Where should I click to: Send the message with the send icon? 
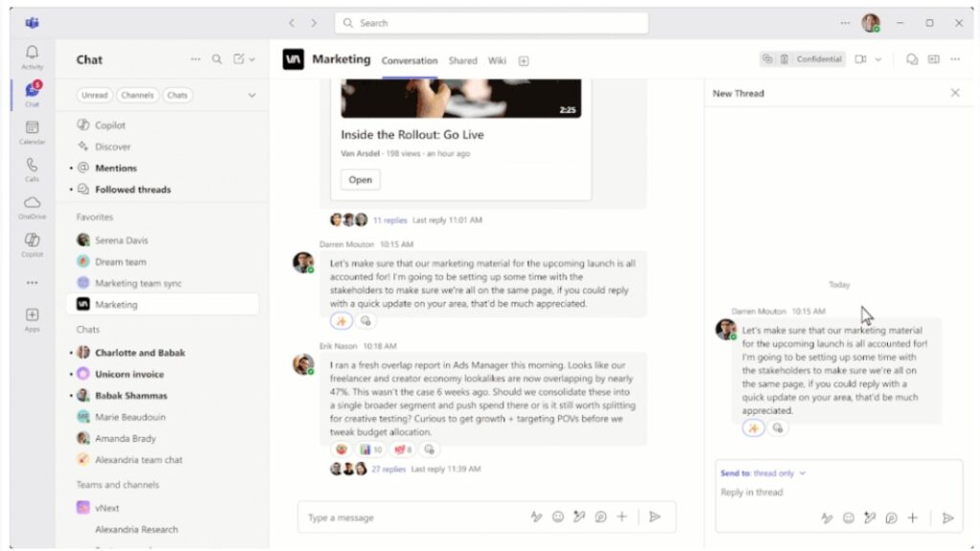point(657,517)
